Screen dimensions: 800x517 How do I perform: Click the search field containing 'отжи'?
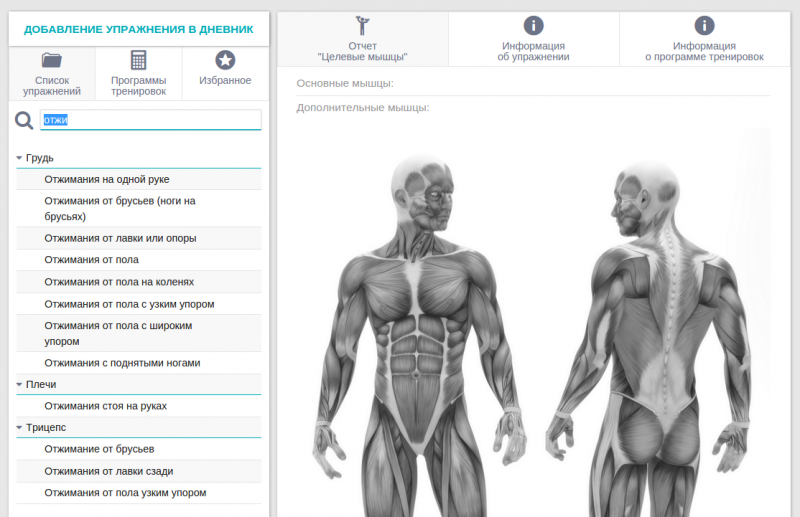tap(151, 120)
